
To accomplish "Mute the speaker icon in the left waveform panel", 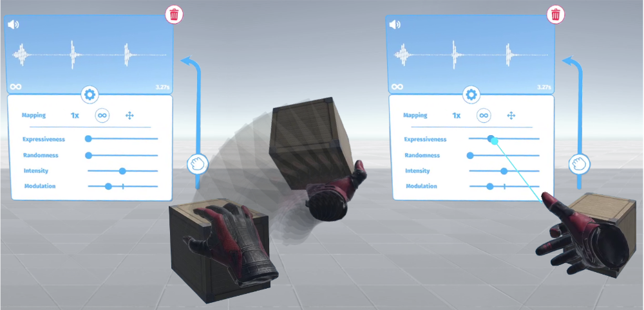I will pos(14,25).
